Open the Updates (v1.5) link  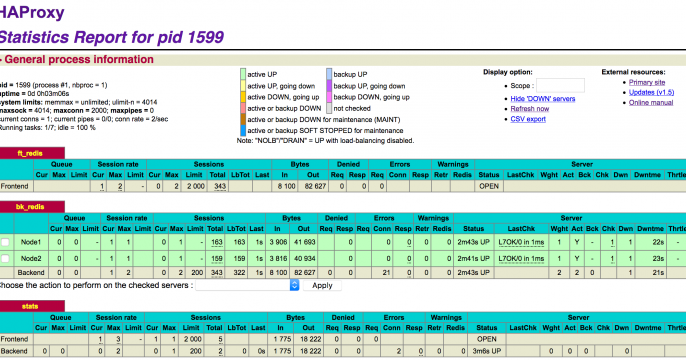click(x=651, y=92)
